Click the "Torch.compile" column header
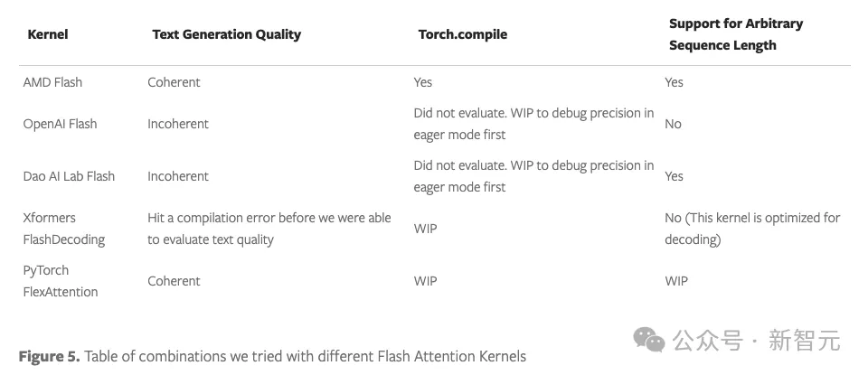The width and height of the screenshot is (868, 375). click(x=462, y=34)
